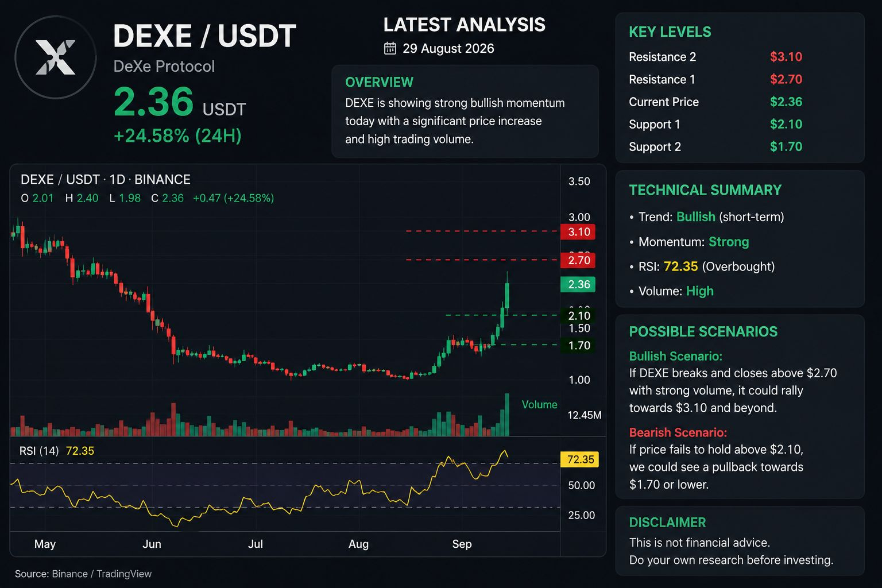
Task: Click the "OVERVIEW" heading
Action: pos(379,82)
